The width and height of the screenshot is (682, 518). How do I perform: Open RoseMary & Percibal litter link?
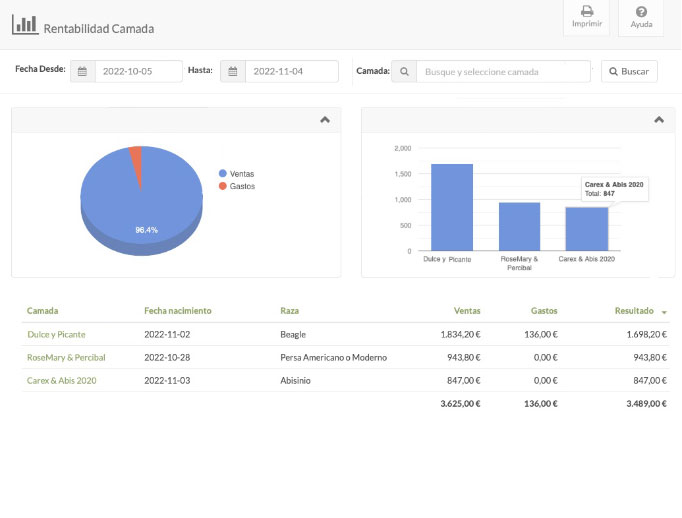point(66,357)
